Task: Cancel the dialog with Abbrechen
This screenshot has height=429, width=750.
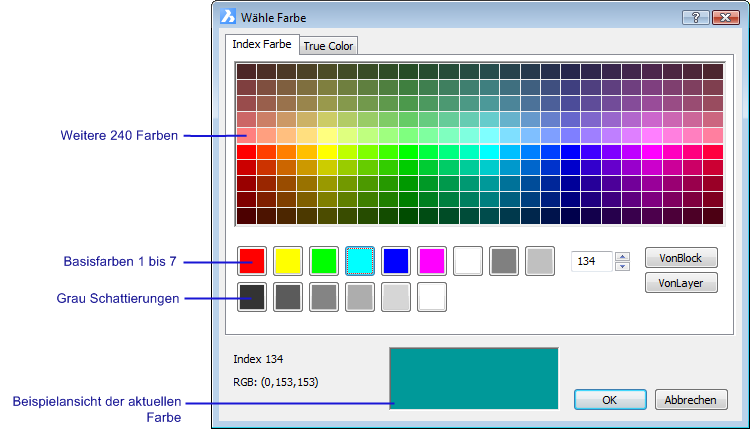Action: pyautogui.click(x=691, y=400)
